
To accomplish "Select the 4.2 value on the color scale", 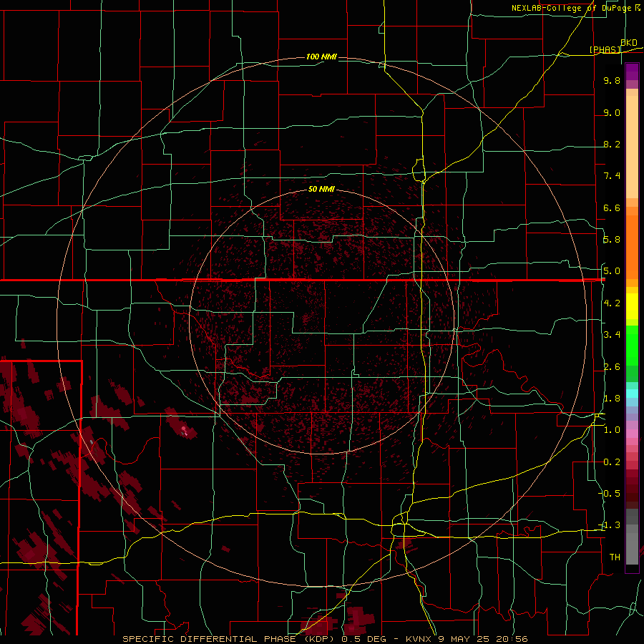I will click(x=612, y=303).
